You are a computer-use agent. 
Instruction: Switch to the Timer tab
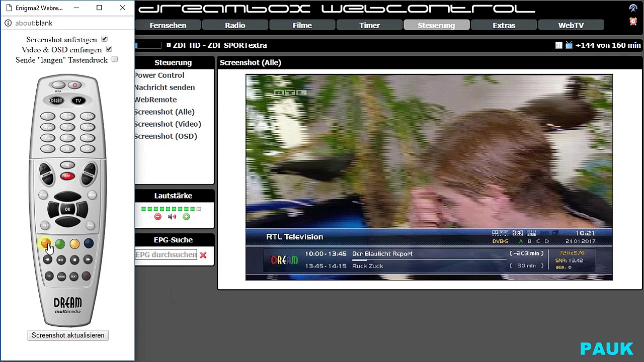point(369,26)
